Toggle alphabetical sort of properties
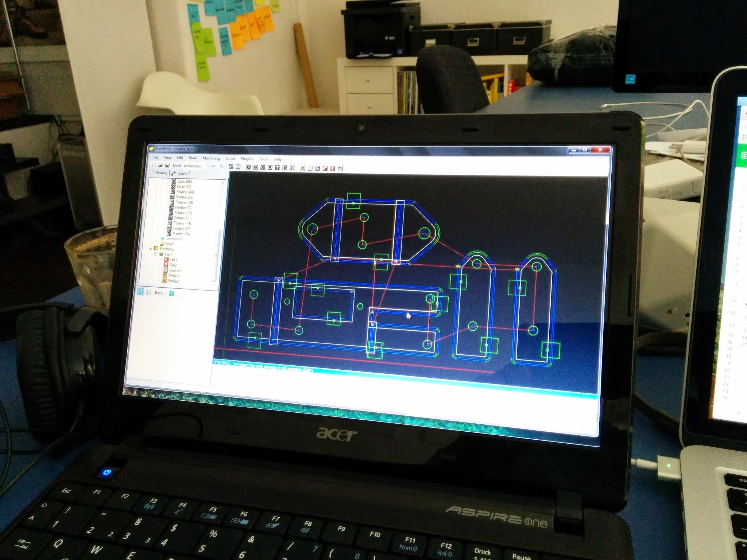Viewport: 747px width, 560px height. point(148,292)
